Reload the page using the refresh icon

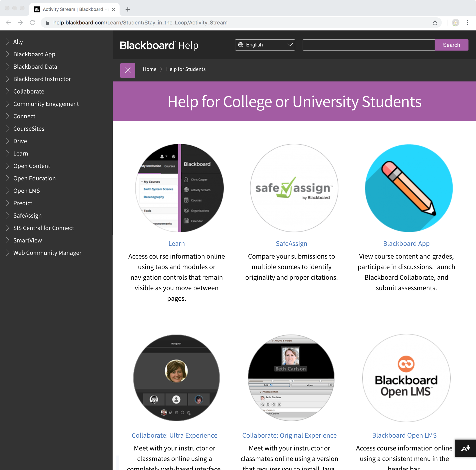click(32, 23)
